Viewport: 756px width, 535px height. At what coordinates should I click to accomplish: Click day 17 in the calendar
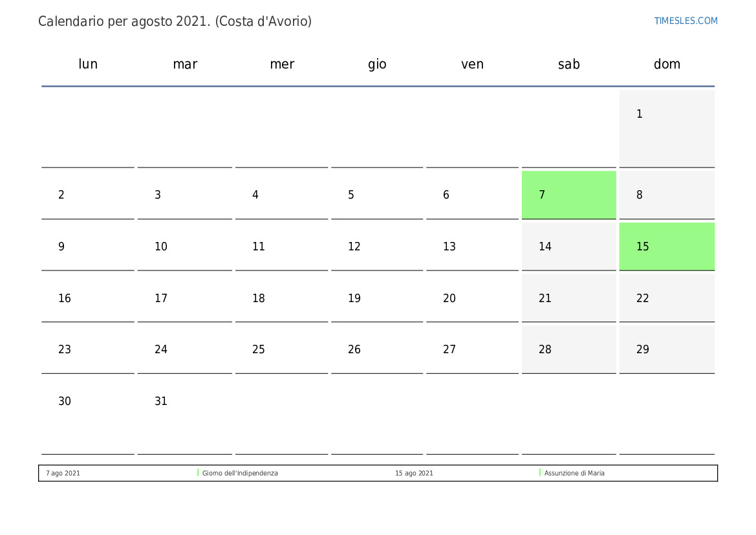[x=185, y=298]
